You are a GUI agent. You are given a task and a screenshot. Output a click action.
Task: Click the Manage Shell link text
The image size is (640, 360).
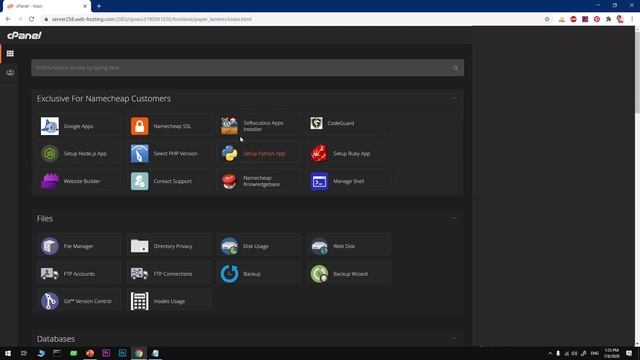[x=349, y=181]
